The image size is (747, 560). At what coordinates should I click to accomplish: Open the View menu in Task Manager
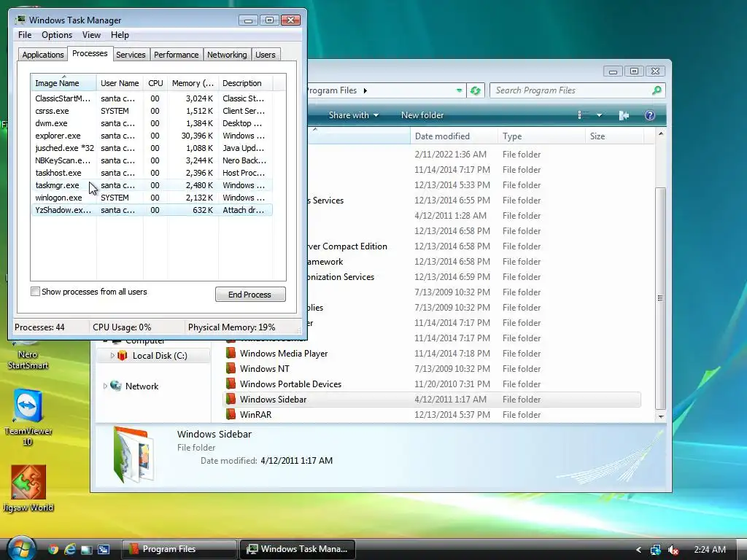(91, 35)
